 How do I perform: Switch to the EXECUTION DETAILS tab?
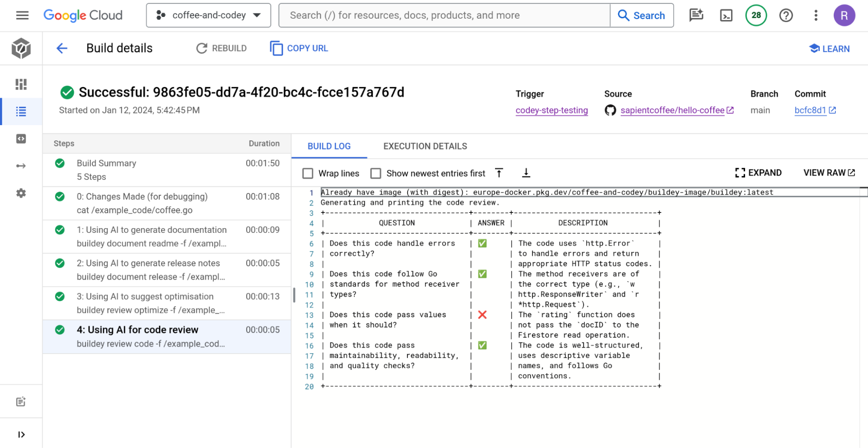(x=425, y=146)
